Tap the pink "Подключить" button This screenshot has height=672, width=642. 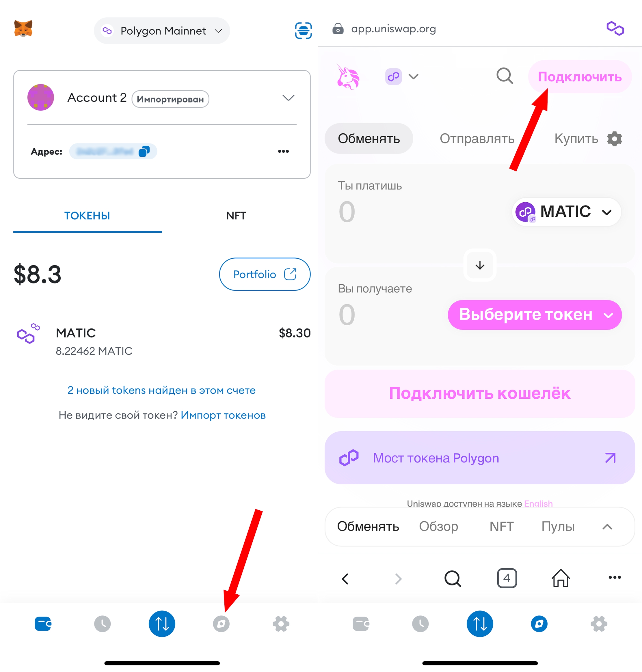click(580, 76)
